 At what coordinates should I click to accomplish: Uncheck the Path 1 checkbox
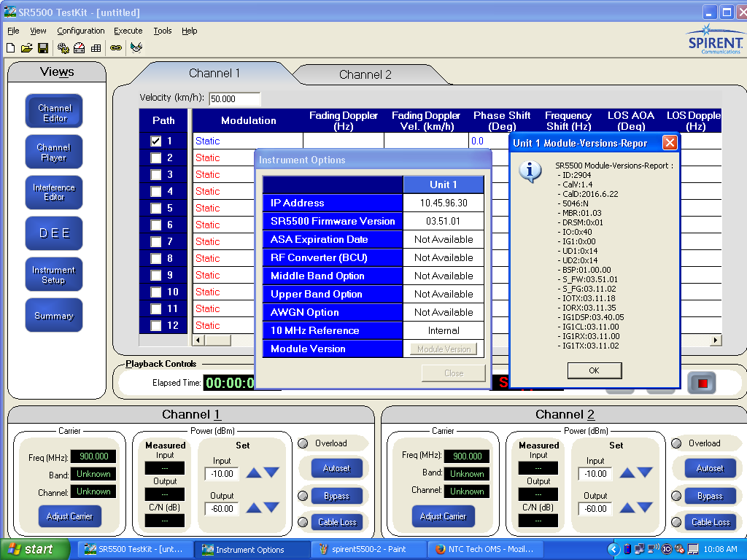coord(155,141)
